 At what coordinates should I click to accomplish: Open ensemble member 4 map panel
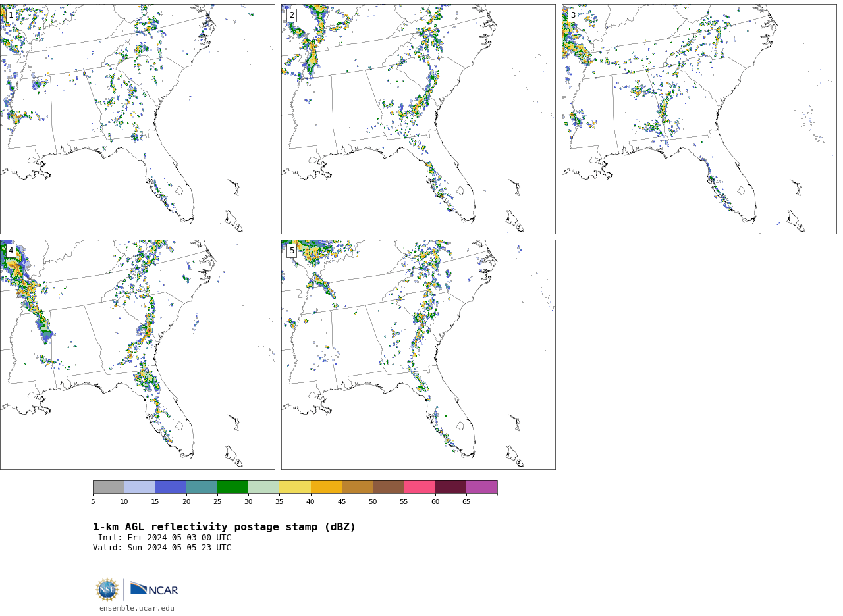137,355
